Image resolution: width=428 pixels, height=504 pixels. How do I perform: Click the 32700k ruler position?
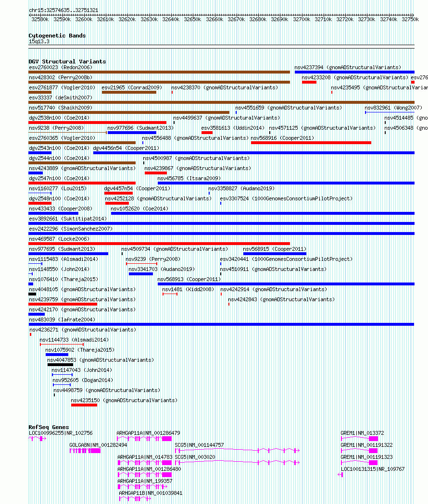coord(302,19)
